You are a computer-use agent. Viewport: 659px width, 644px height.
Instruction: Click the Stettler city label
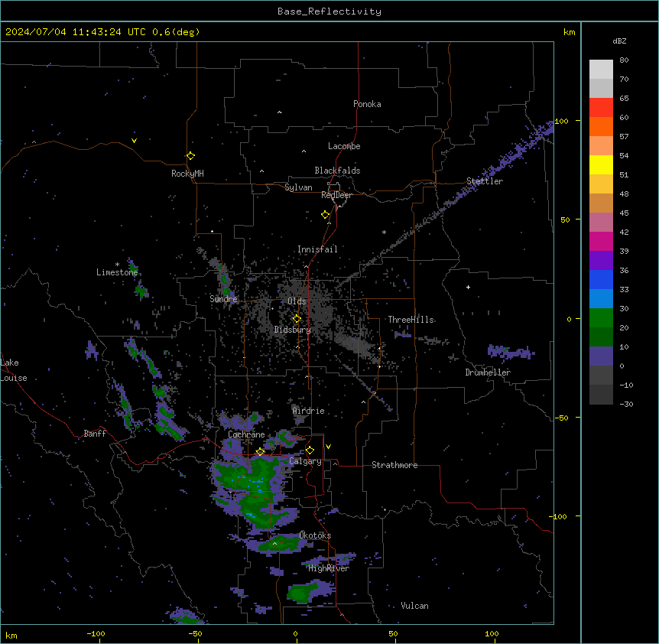point(485,181)
